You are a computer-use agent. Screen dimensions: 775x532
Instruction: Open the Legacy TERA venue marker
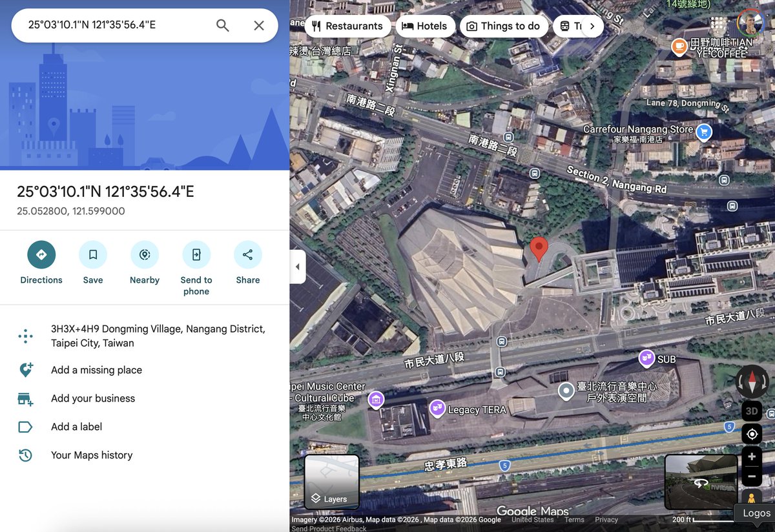click(437, 408)
